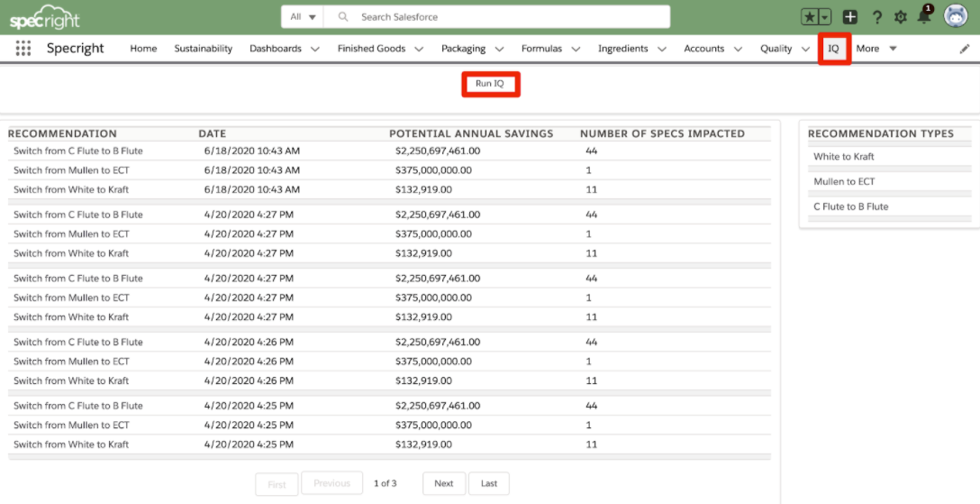Open the Help question mark icon
Screen dimensions: 980x504
876,17
